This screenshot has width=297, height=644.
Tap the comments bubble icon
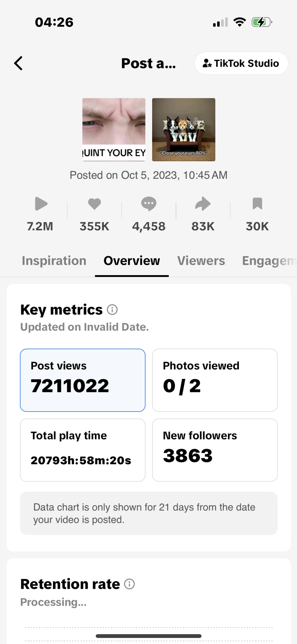(x=149, y=204)
